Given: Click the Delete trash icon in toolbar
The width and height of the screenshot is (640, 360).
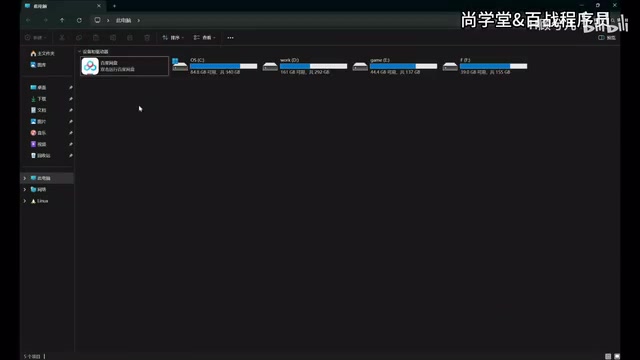Looking at the screenshot, I should (147, 38).
